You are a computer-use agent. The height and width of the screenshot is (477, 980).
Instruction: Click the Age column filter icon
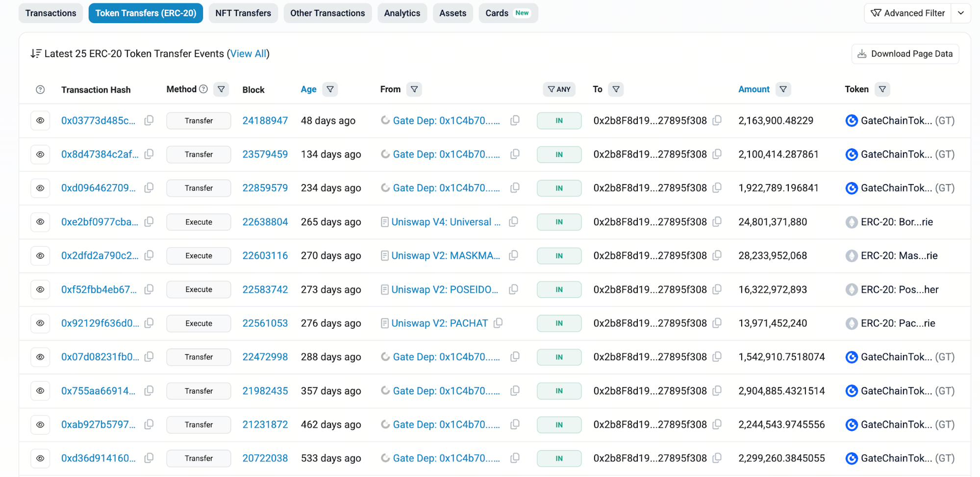coord(330,89)
